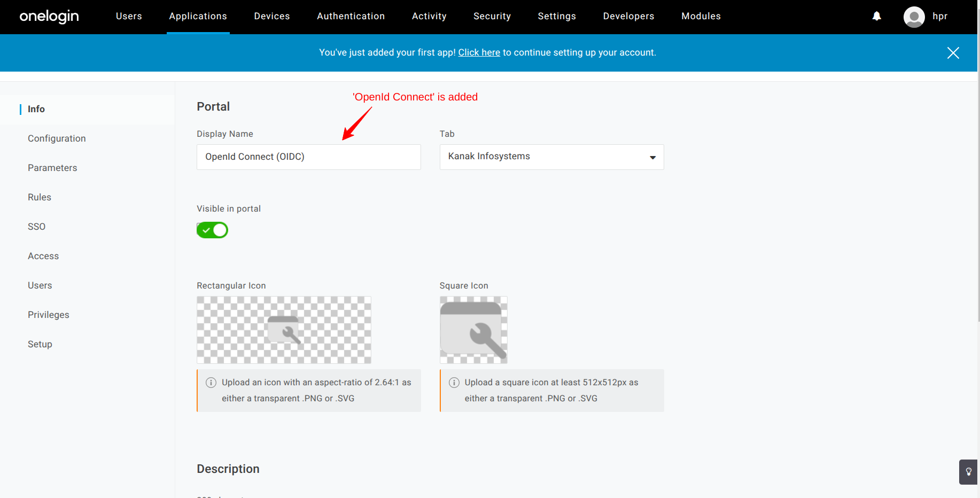980x498 pixels.
Task: Open the Tab dropdown showing Kanak Infosystems
Action: [x=551, y=157]
